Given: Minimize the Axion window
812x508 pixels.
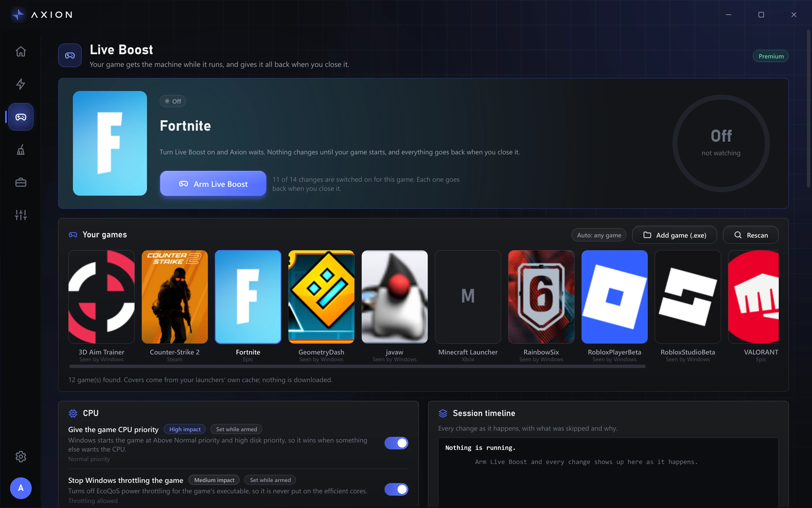Looking at the screenshot, I should pyautogui.click(x=729, y=14).
